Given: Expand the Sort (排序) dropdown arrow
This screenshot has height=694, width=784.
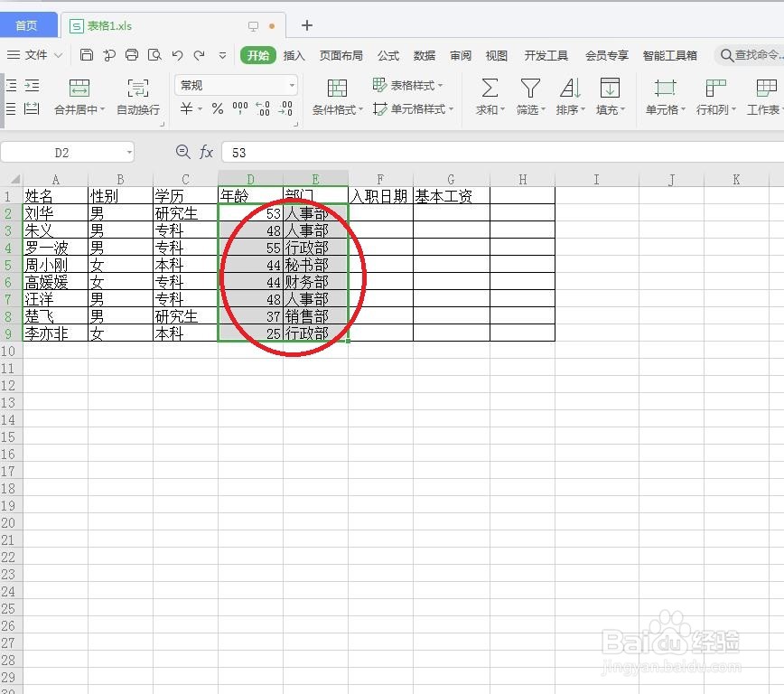Looking at the screenshot, I should coord(583,109).
